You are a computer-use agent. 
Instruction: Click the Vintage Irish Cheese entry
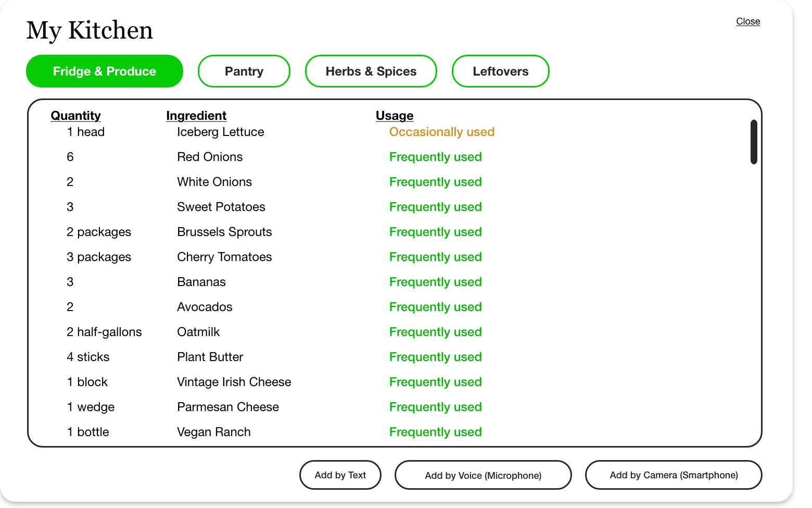click(x=234, y=382)
